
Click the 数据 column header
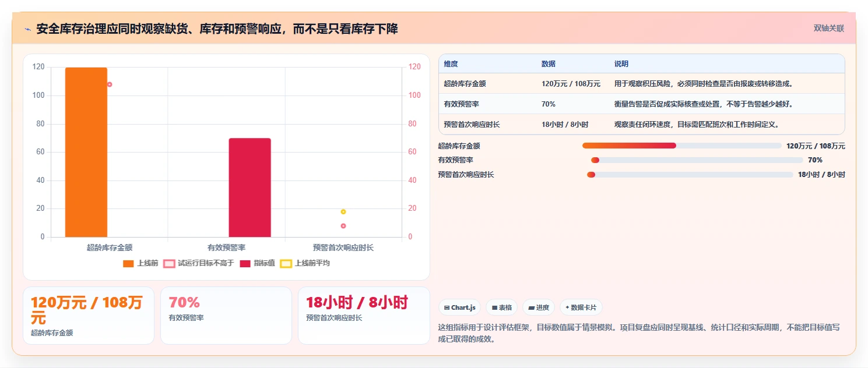[x=549, y=64]
